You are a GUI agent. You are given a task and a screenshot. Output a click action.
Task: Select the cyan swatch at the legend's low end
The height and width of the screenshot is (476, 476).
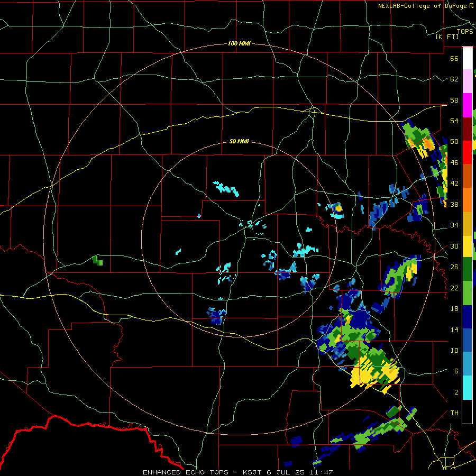467,388
